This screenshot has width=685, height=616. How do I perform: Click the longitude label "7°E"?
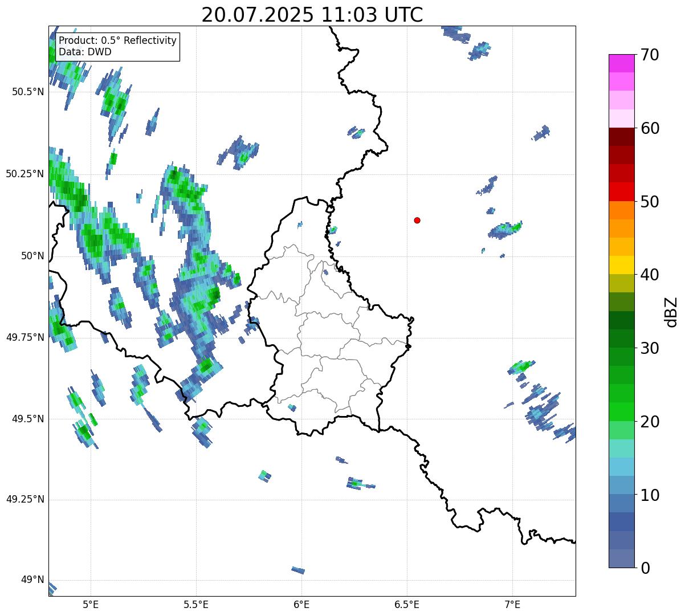512,605
